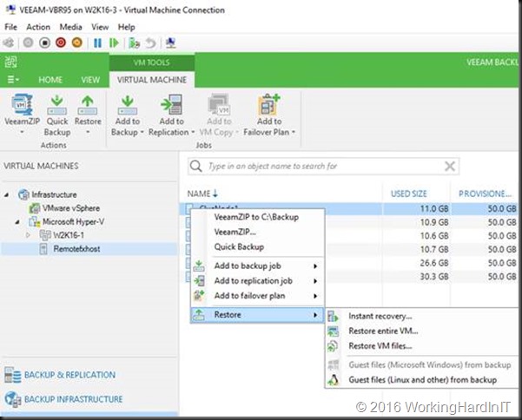Click the Add to Failover Plan icon
The height and width of the screenshot is (420, 522).
tap(269, 105)
